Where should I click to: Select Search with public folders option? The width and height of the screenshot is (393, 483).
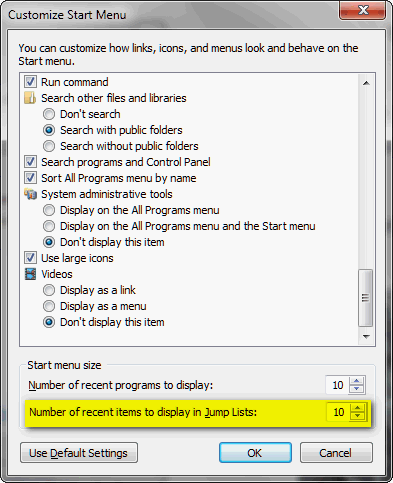click(x=49, y=130)
